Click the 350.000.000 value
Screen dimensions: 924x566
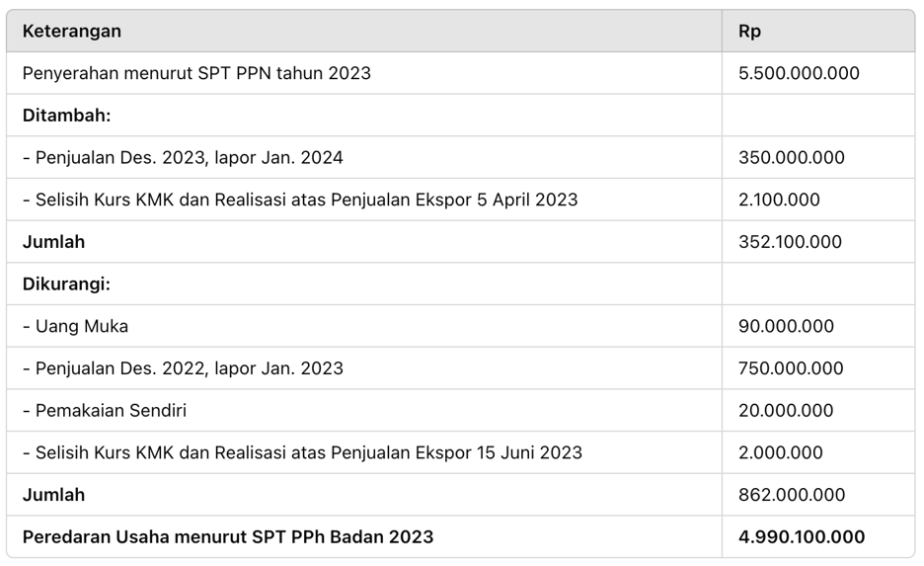[x=792, y=157]
